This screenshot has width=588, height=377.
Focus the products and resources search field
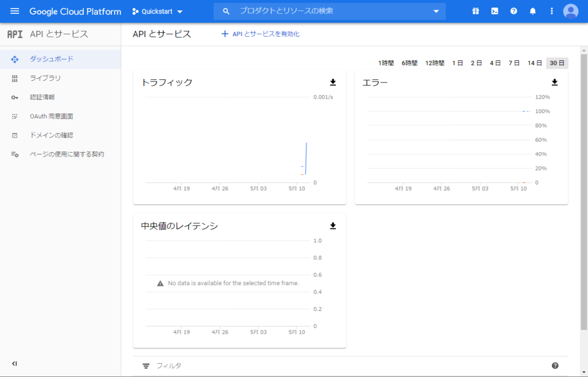click(x=329, y=11)
